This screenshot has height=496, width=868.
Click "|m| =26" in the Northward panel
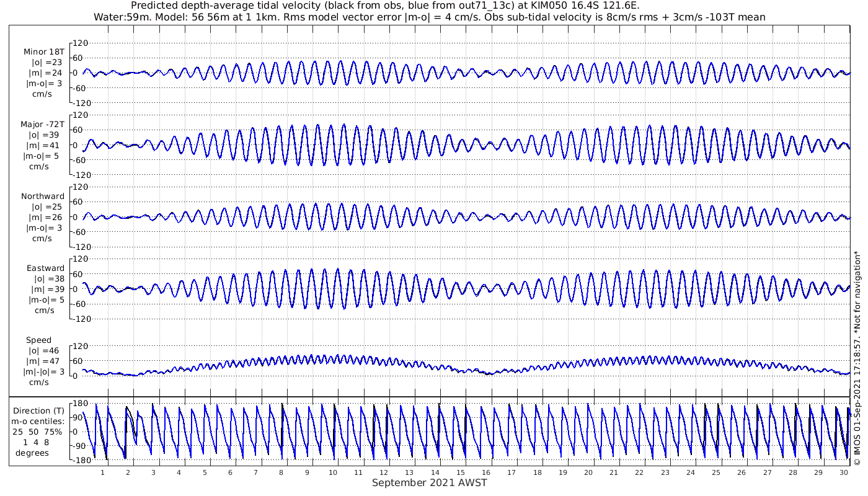pos(46,218)
